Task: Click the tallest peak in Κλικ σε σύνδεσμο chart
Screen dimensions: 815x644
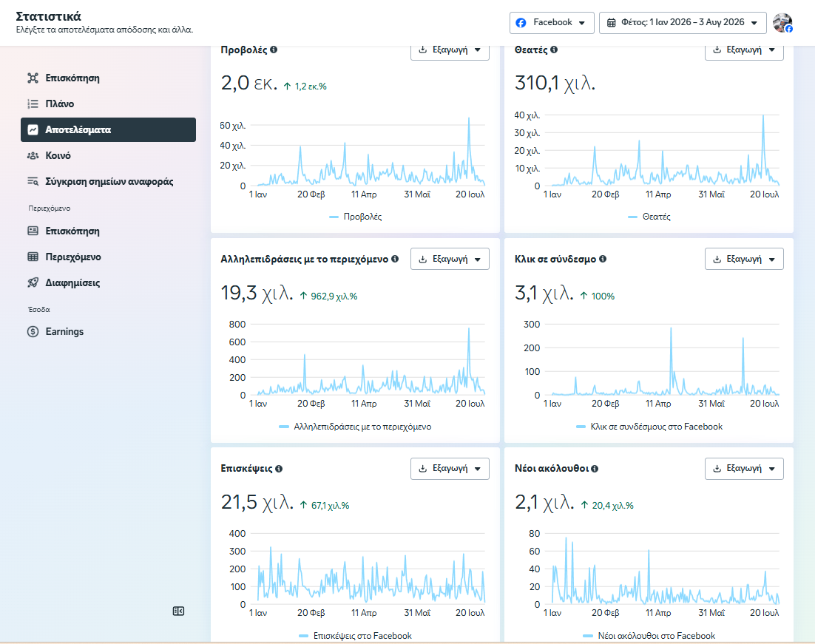Action: pos(671,328)
